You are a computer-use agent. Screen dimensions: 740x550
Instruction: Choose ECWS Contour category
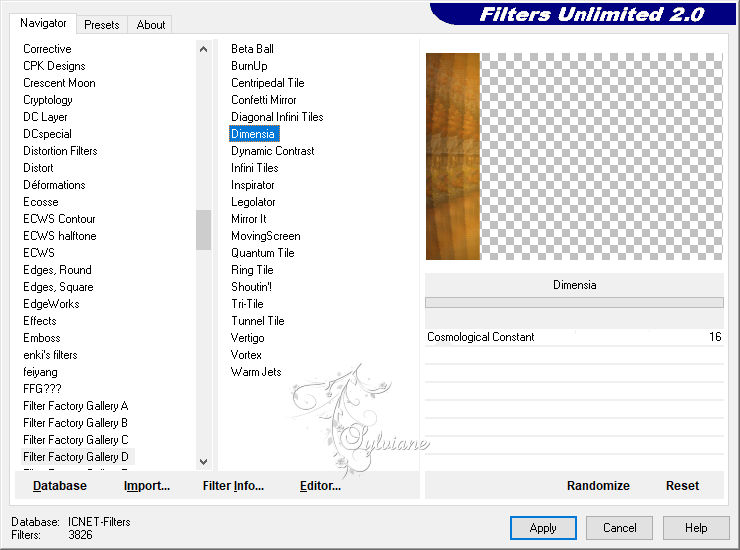(x=59, y=219)
